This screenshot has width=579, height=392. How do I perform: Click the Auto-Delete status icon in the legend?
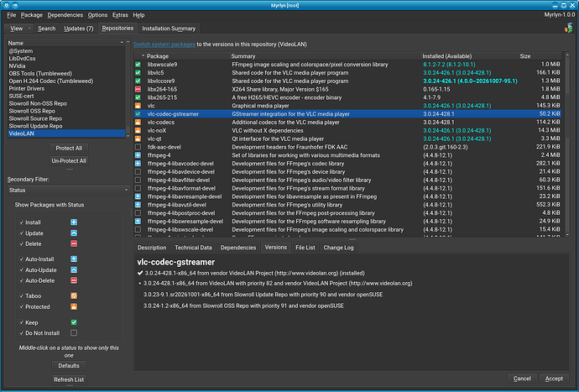(74, 280)
